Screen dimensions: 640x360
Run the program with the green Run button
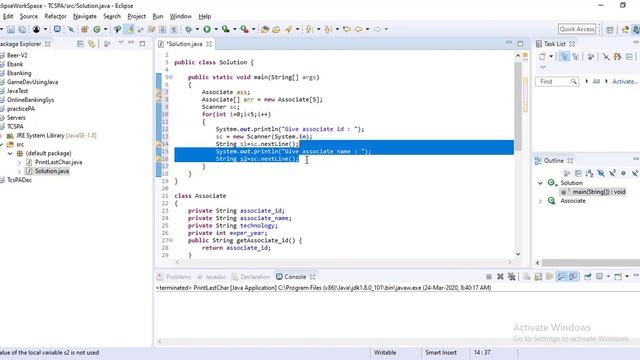click(x=207, y=29)
